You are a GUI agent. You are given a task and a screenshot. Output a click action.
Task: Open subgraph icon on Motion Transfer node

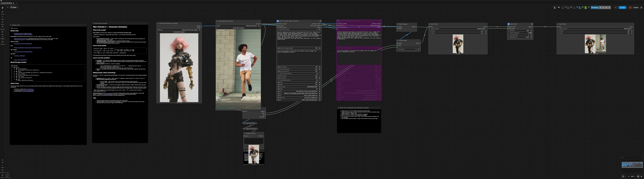coord(320,21)
